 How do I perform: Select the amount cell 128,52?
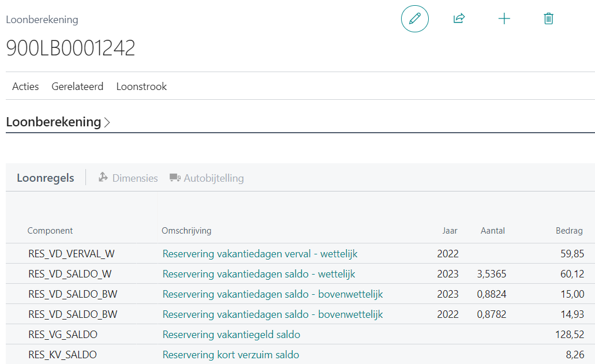[571, 335]
